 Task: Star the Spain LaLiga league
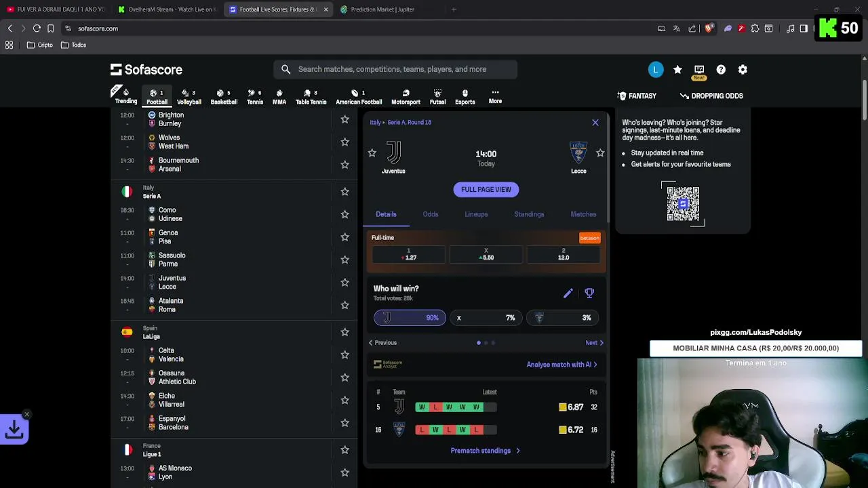pos(344,332)
